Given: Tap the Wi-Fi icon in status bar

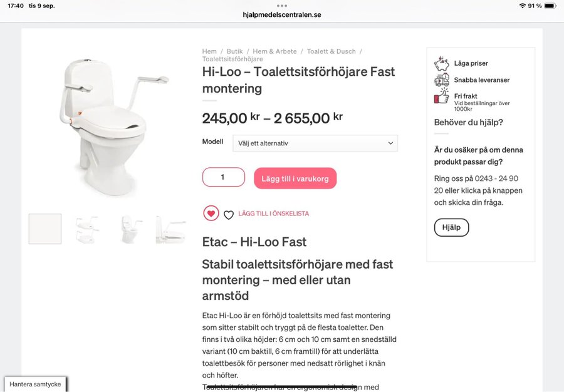Looking at the screenshot, I should (522, 6).
